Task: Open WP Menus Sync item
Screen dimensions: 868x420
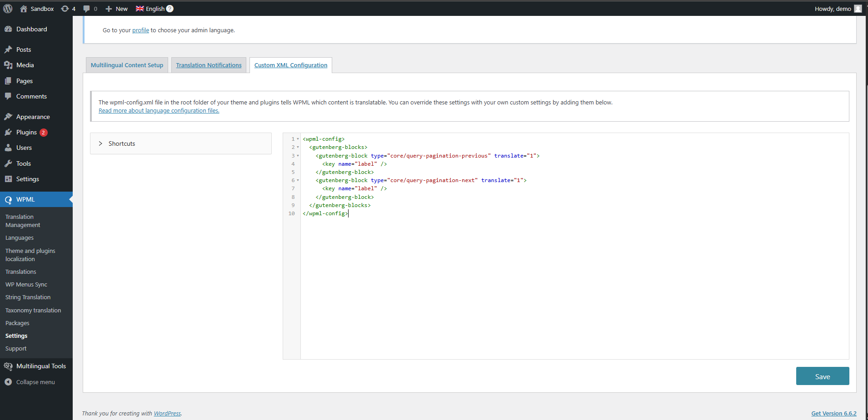Action: [x=26, y=284]
